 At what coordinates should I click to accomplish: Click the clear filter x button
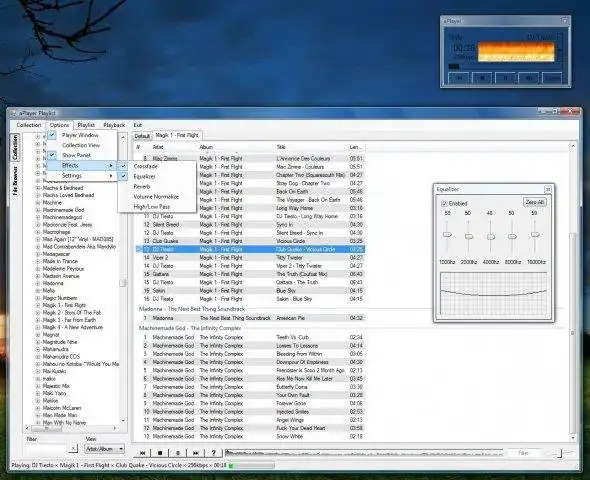(73, 448)
